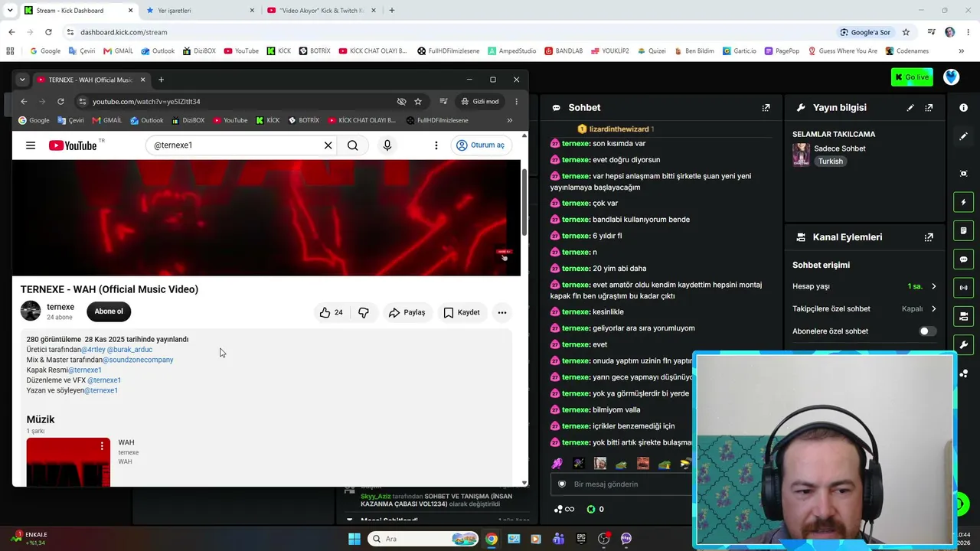Screen dimensions: 980x551
Task: Switch to the Yer işaretleri tab
Action: click(x=200, y=11)
